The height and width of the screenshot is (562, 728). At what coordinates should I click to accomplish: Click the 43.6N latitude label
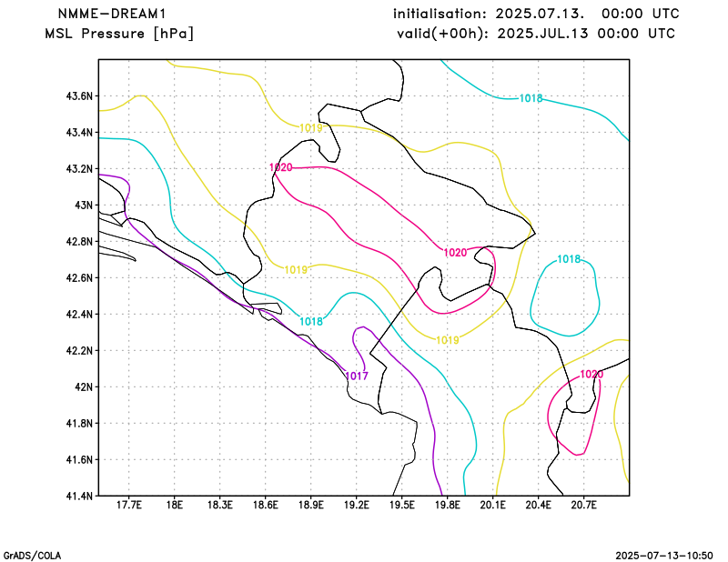79,96
